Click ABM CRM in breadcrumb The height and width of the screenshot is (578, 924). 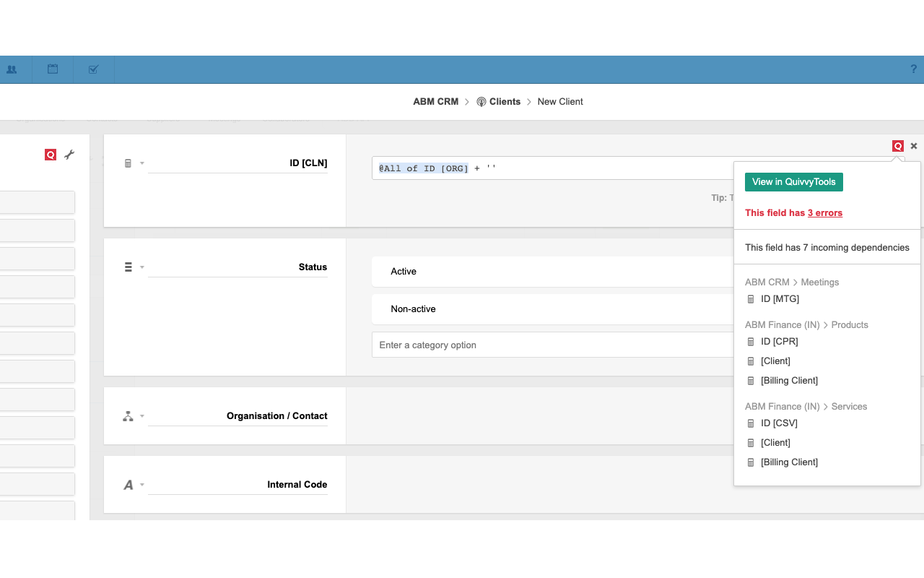click(x=436, y=102)
